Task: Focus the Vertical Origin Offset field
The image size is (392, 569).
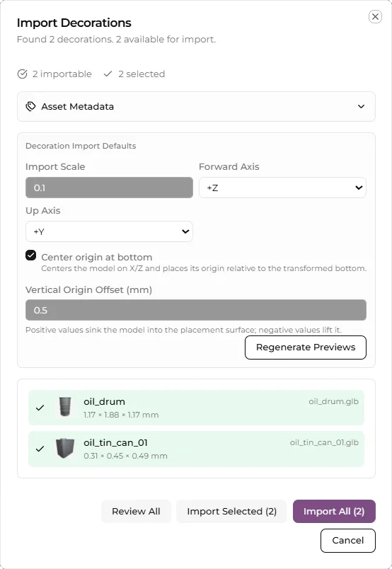Action: tap(195, 310)
